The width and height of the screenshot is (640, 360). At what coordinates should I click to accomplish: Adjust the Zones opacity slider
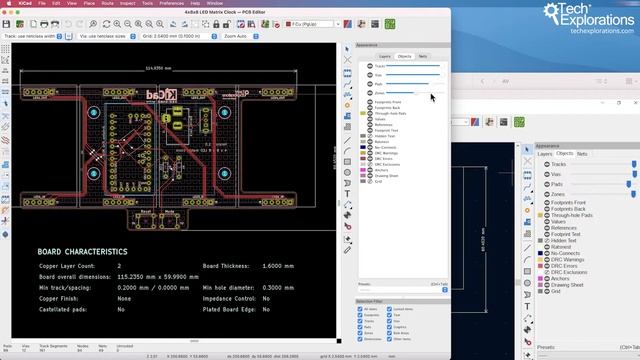click(x=415, y=93)
